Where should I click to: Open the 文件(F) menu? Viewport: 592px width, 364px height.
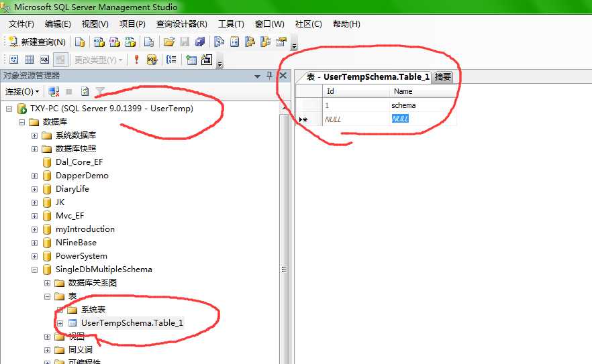point(21,24)
